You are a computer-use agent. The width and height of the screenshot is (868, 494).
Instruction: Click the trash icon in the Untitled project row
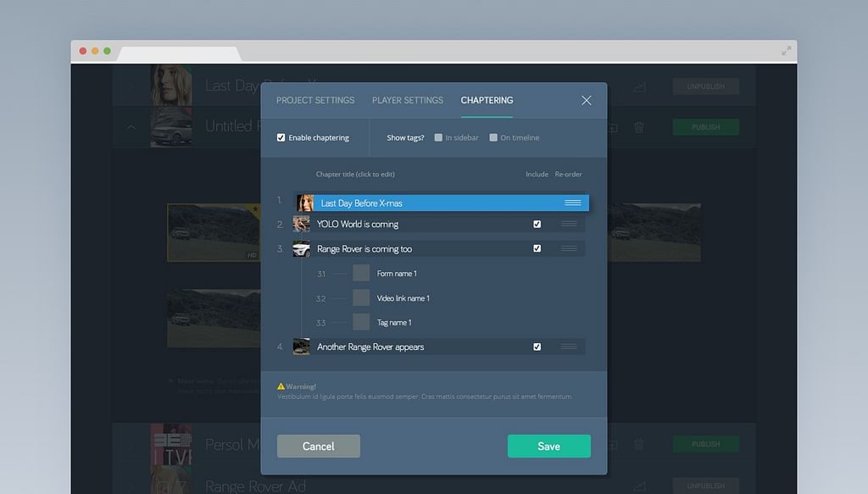[639, 127]
